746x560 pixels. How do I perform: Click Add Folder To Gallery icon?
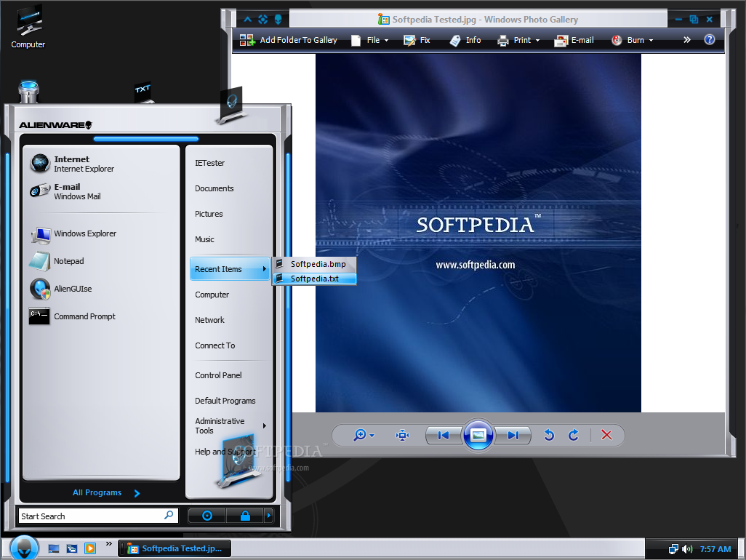tap(247, 40)
